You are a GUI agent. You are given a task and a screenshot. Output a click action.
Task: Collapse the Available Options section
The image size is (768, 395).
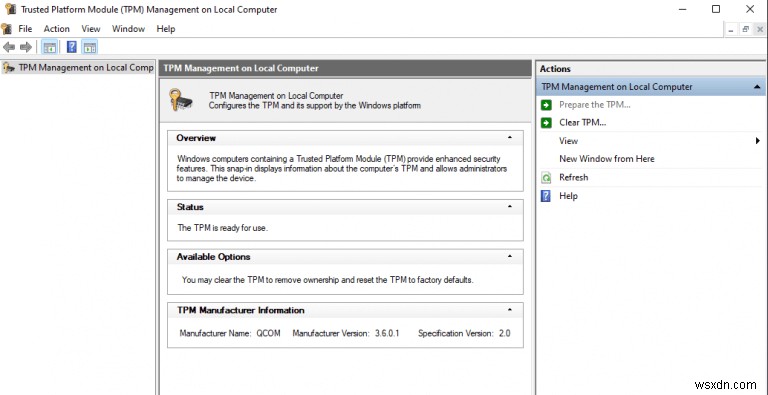[x=509, y=256]
